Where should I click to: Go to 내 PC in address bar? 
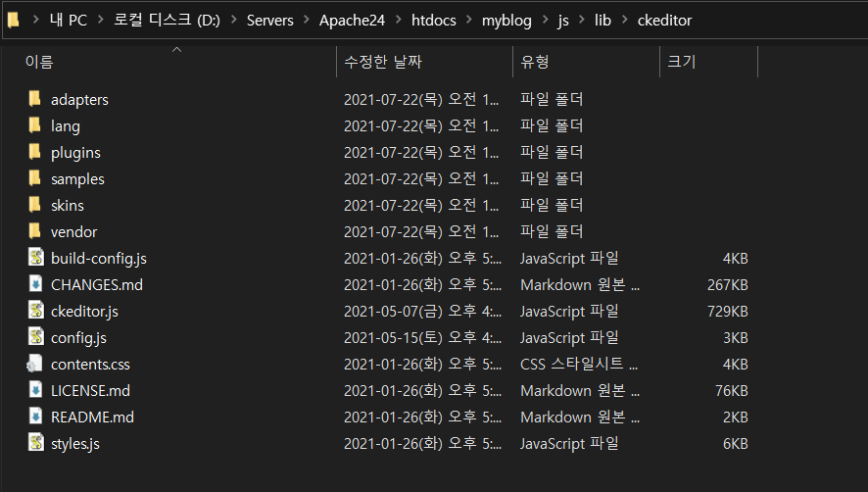pyautogui.click(x=69, y=21)
